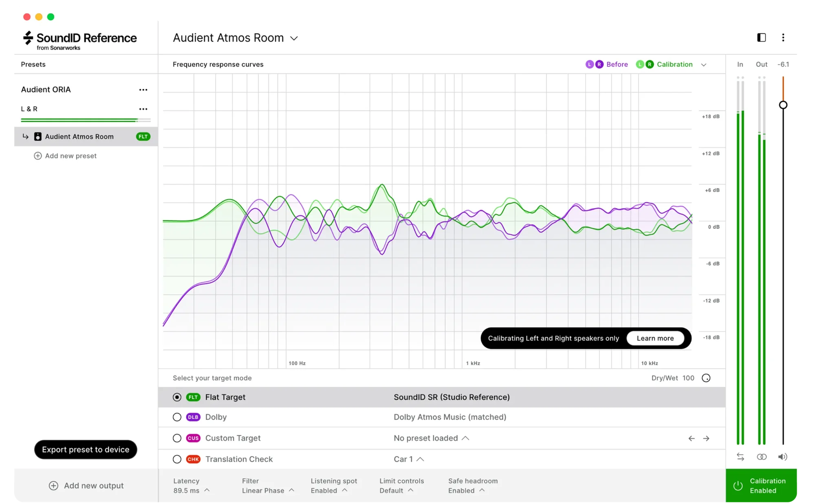Open the frequency curves legend dropdown chevron
The height and width of the screenshot is (504, 815).
pyautogui.click(x=703, y=65)
